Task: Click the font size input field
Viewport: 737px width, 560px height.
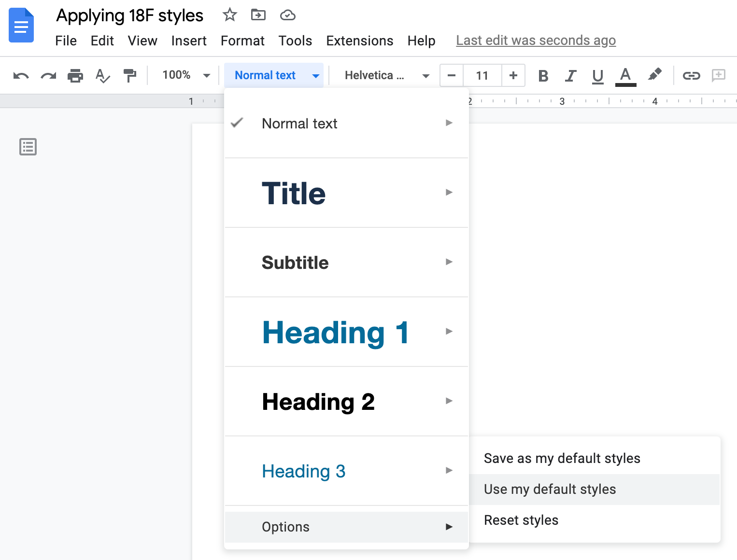Action: 482,75
